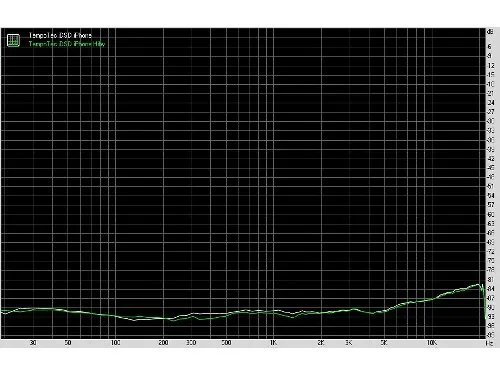Click the 500 Hz axis label

click(x=226, y=343)
